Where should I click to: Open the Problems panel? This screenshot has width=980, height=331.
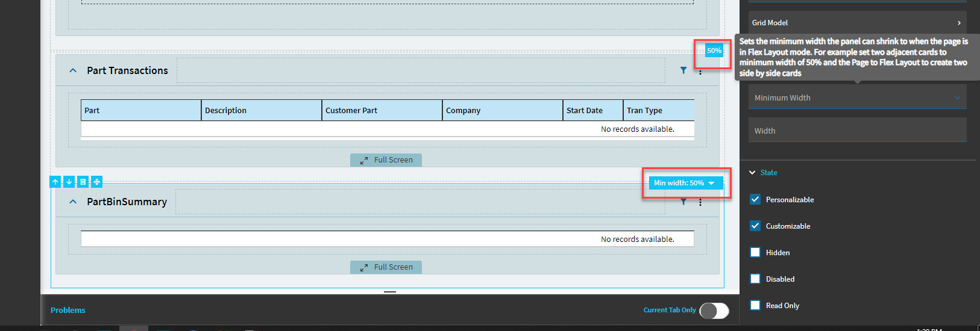coord(68,311)
